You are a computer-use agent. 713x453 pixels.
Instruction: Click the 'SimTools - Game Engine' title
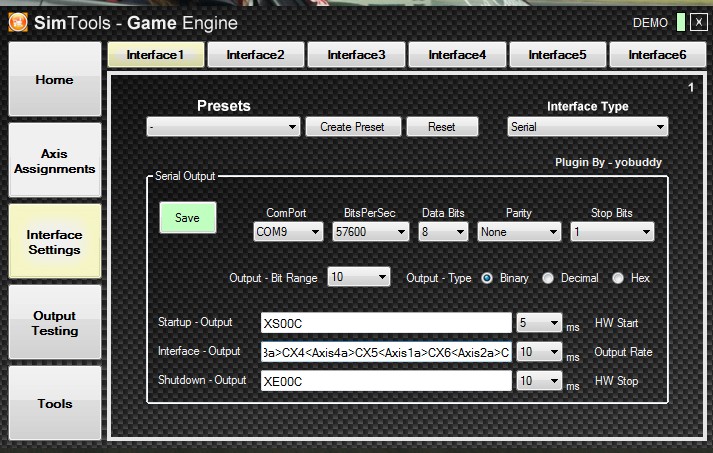[136, 23]
